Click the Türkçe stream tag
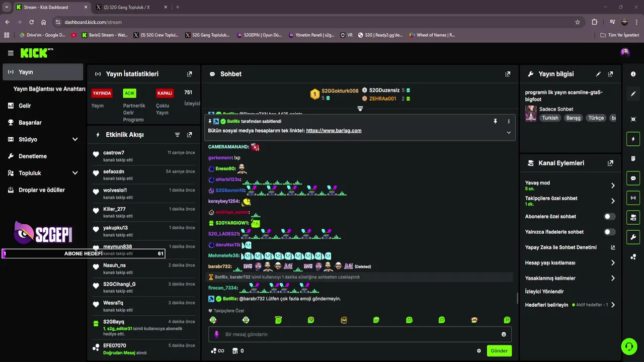The image size is (644, 362). pos(596,118)
